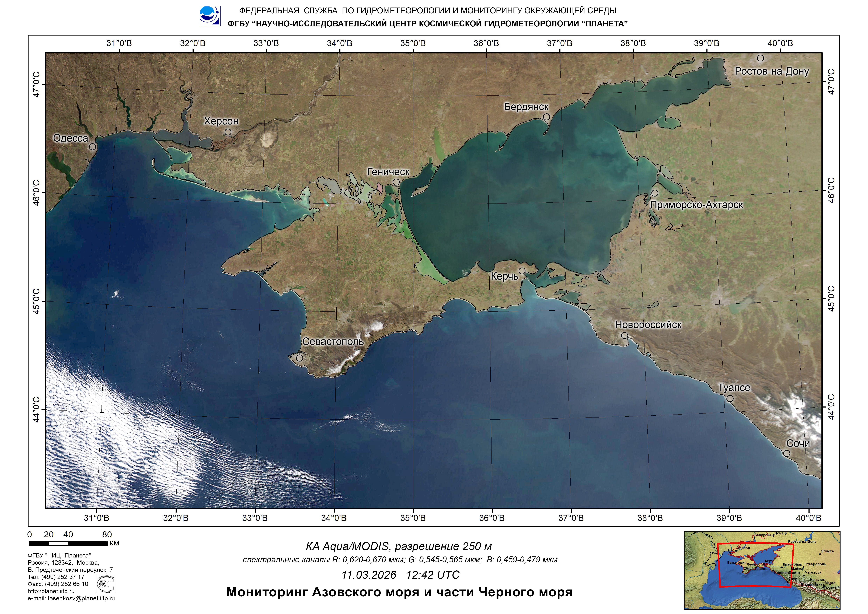Click the kilometer scale bar

click(68, 544)
